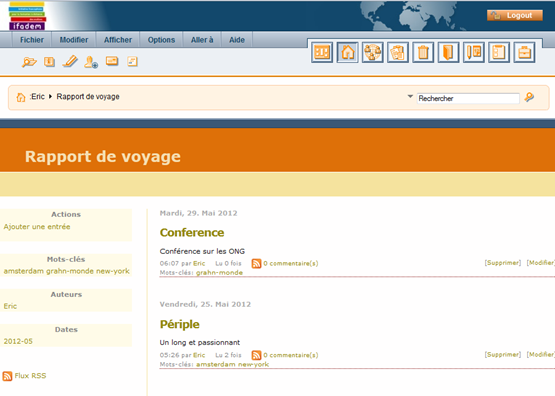Click the open folder icon in the left toolbar

coord(29,62)
